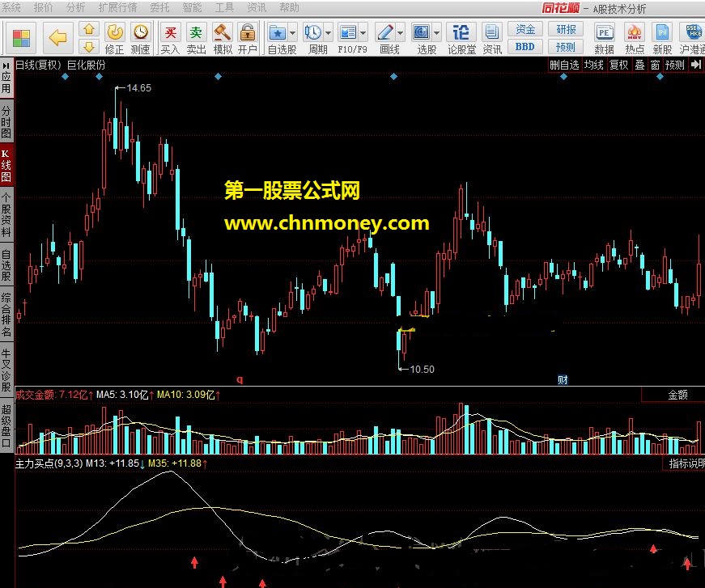Open the 智能 menu
Viewport: 705px width, 588px height.
pyautogui.click(x=192, y=7)
